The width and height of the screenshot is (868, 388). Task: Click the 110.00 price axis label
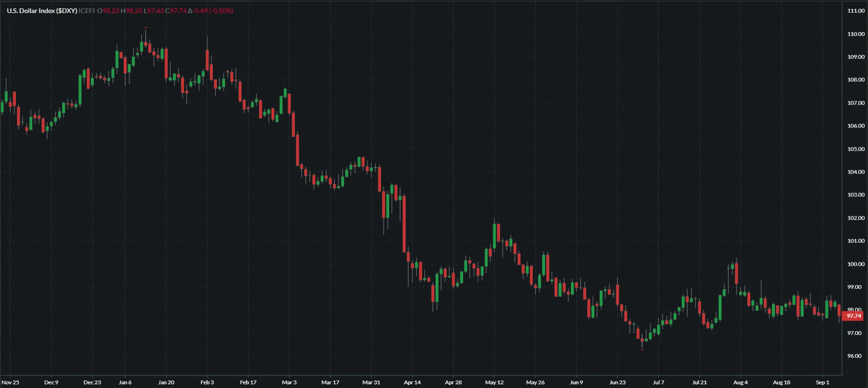coord(855,34)
